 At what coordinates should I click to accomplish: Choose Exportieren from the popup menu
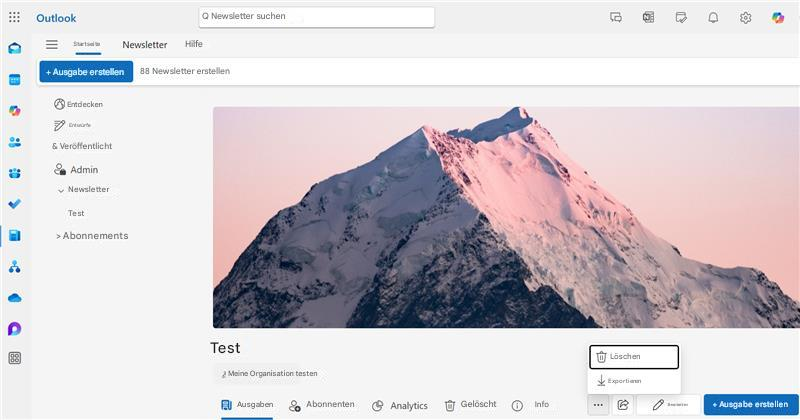634,381
